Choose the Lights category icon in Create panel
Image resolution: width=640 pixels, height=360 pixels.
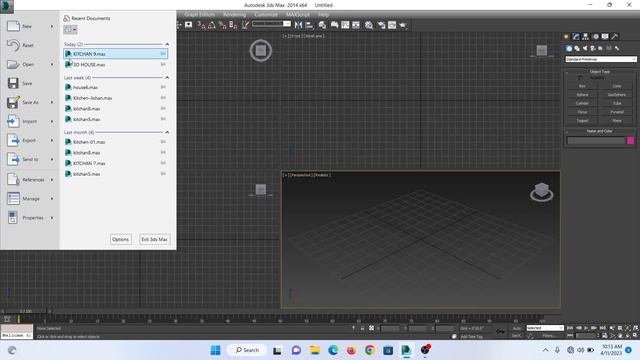(585, 48)
